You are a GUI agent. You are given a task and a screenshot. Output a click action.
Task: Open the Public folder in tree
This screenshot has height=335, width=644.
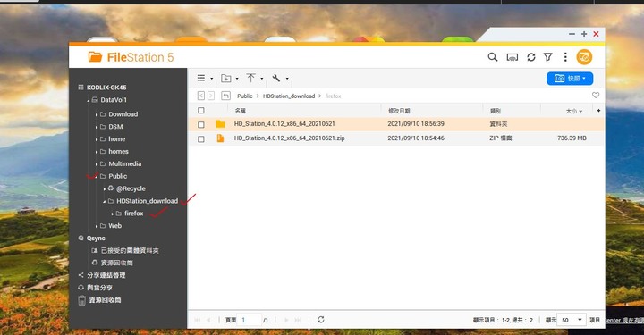117,176
